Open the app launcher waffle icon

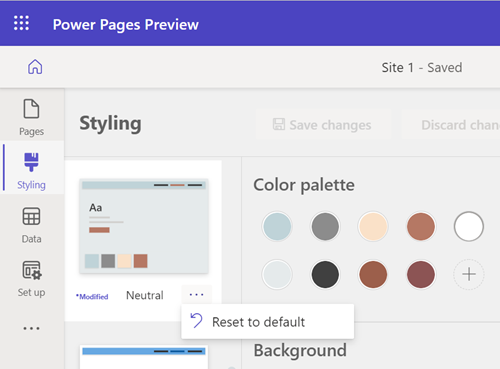pyautogui.click(x=21, y=23)
